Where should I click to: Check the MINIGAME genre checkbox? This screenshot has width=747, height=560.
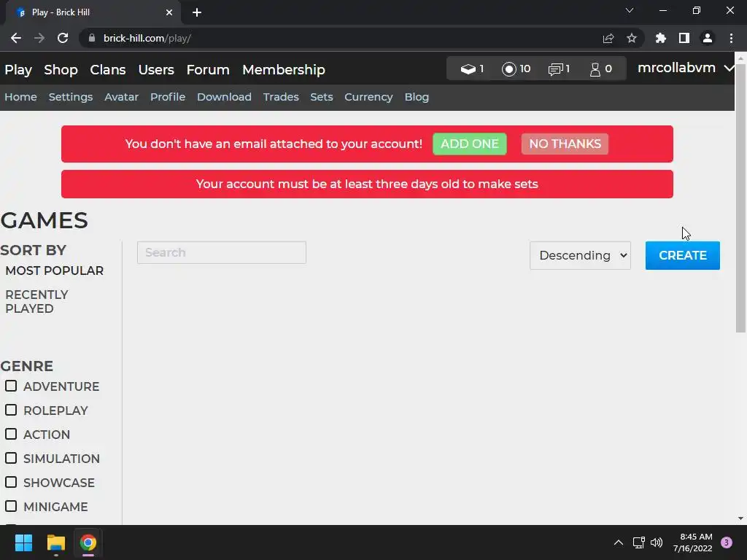point(11,506)
